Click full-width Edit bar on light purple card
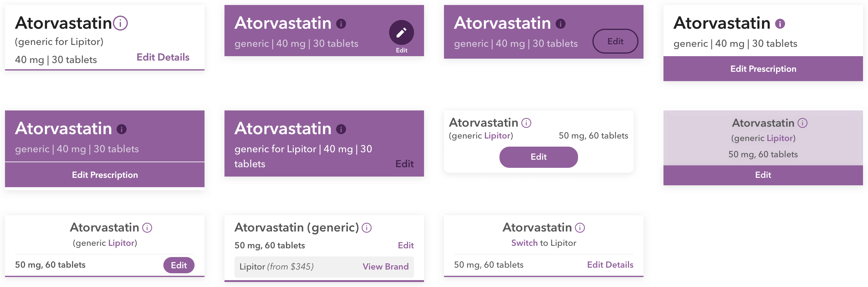 763,175
